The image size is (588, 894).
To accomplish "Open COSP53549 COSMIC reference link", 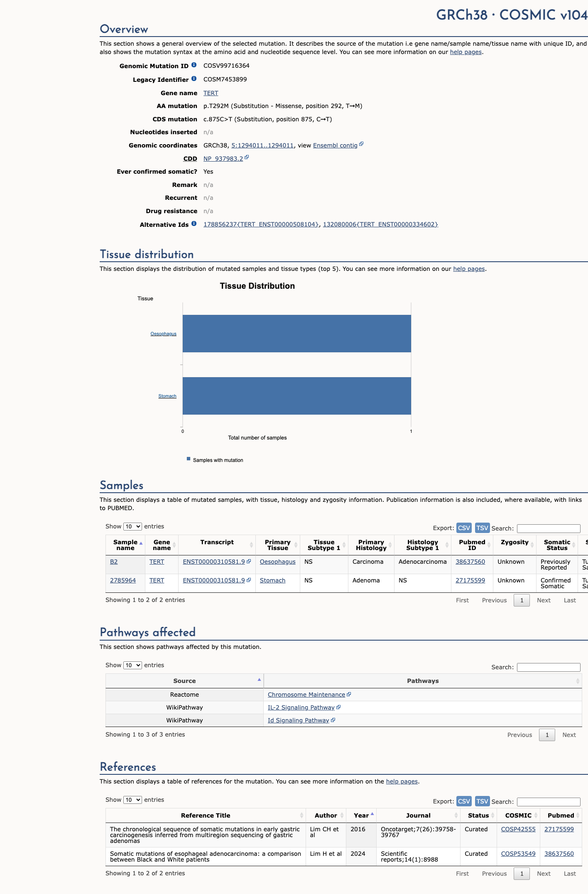I will (518, 854).
